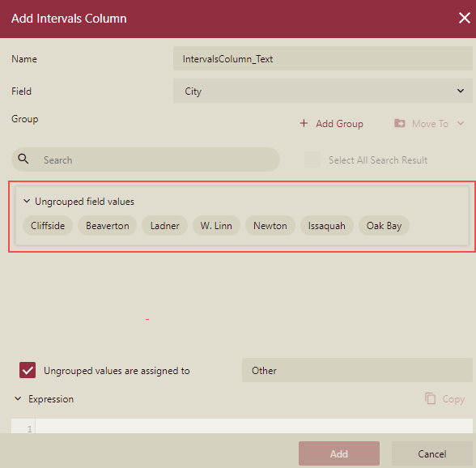Image resolution: width=476 pixels, height=468 pixels.
Task: Click the Copy expression icon
Action: 430,398
